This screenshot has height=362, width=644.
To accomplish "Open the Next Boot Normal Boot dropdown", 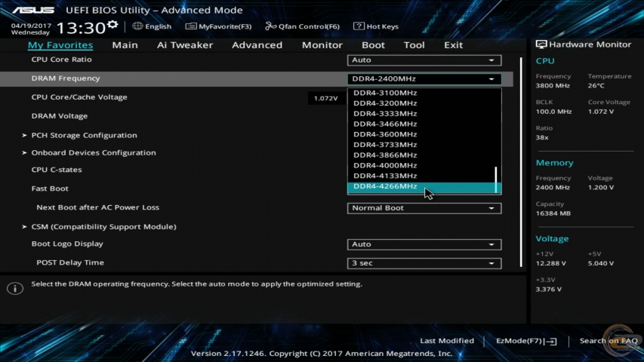I will [x=424, y=208].
